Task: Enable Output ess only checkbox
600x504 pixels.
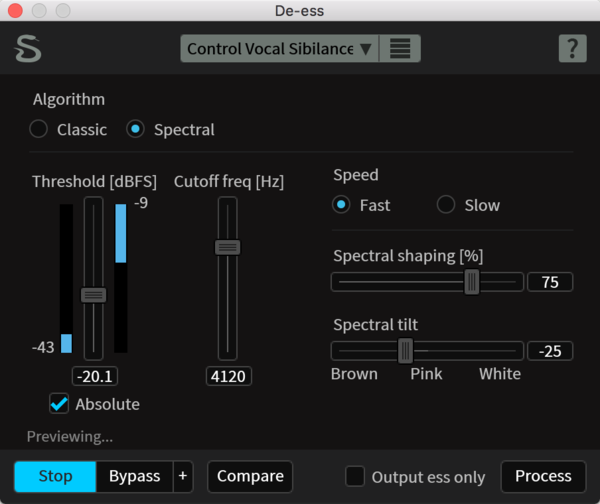Action: (355, 477)
